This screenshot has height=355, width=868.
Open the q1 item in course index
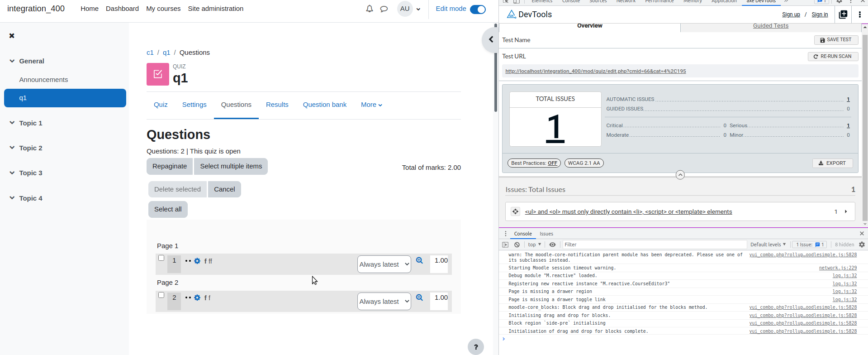[65, 98]
